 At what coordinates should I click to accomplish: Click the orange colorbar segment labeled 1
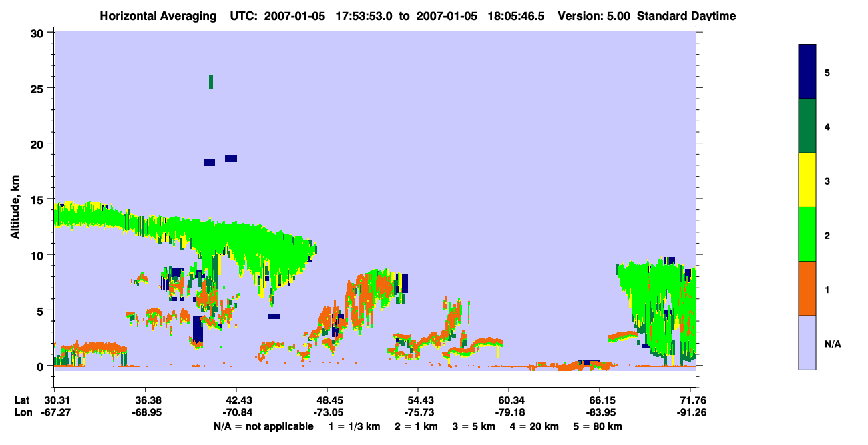[807, 288]
